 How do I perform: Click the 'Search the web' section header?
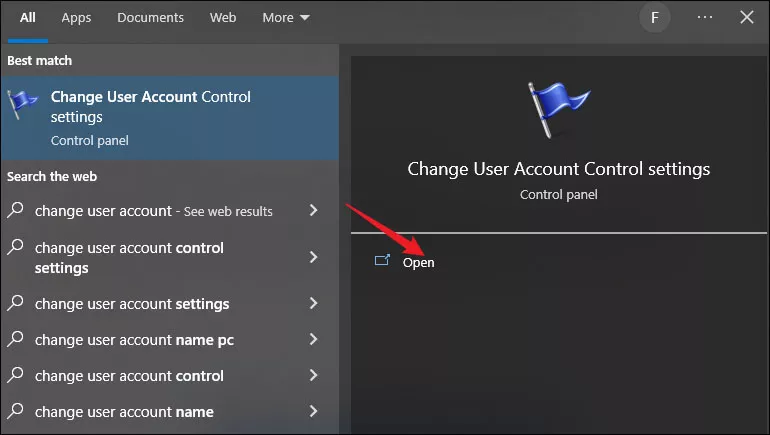(52, 176)
